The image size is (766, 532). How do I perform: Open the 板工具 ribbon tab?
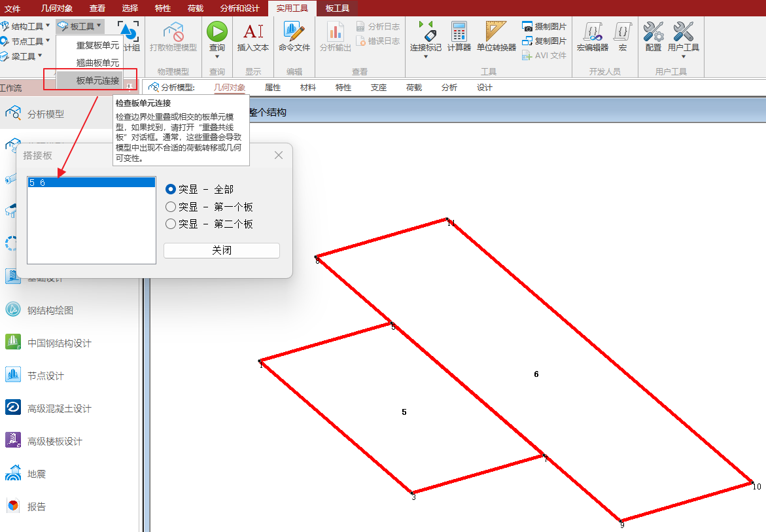tap(337, 9)
